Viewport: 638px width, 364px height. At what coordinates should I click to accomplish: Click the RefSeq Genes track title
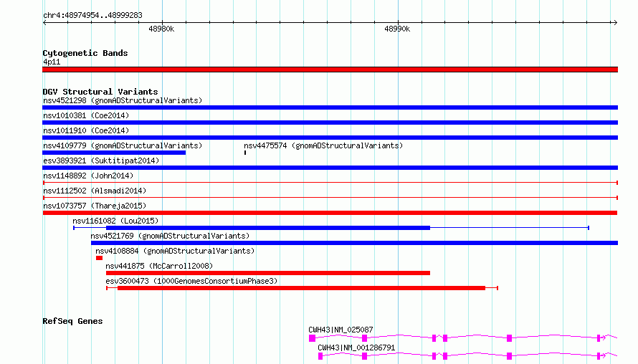[72, 321]
